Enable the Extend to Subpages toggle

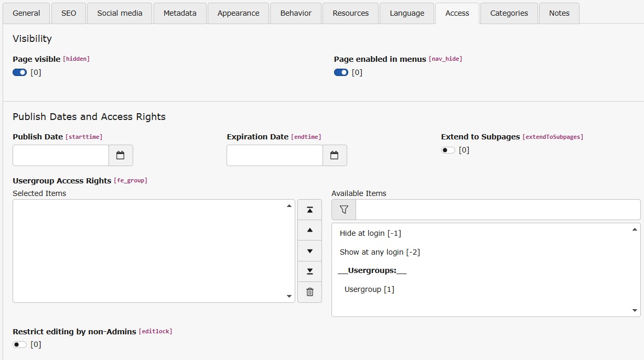pos(448,150)
